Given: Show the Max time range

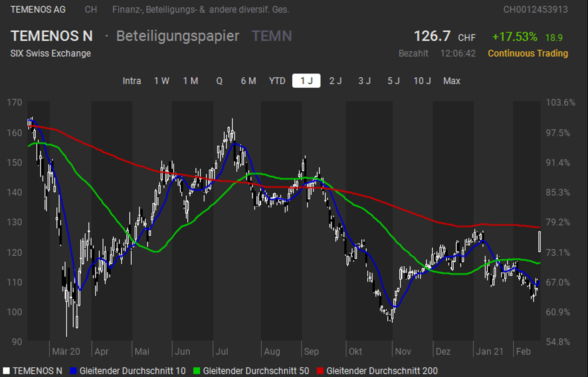Looking at the screenshot, I should pyautogui.click(x=452, y=81).
